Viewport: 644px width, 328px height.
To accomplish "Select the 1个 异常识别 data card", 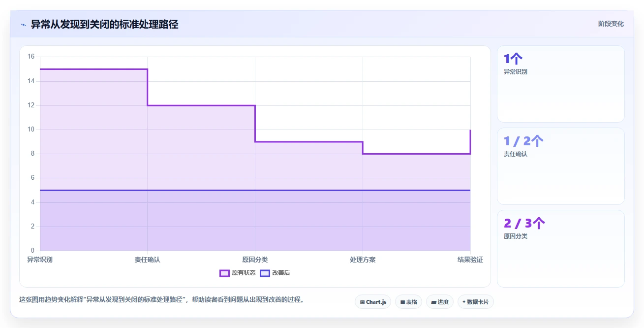I will (x=560, y=84).
